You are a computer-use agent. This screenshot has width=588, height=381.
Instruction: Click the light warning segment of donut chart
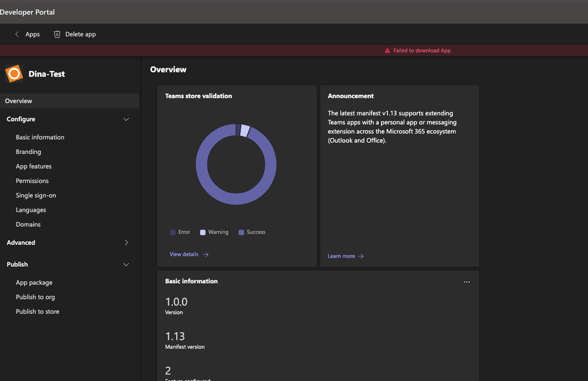coord(244,131)
